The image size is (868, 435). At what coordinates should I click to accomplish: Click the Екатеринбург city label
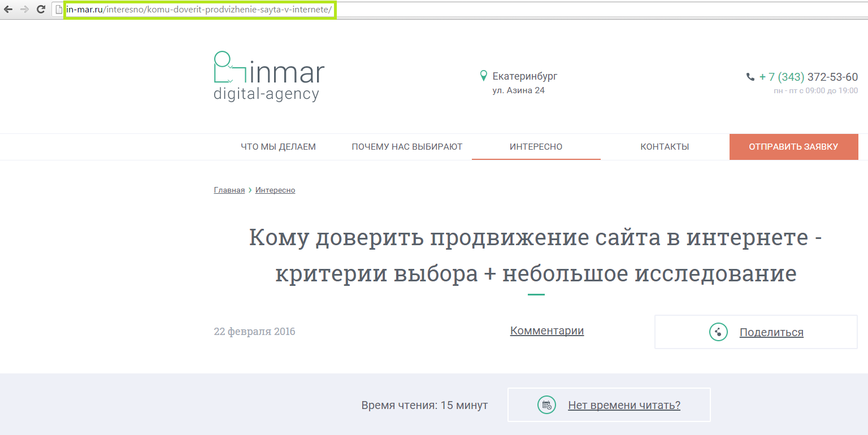[525, 76]
